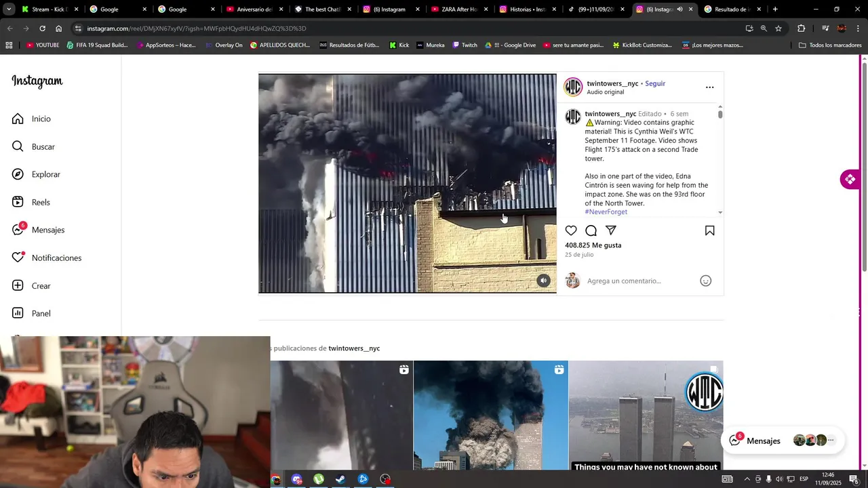Mute tab via speaker icon
The image size is (868, 488).
tap(679, 9)
